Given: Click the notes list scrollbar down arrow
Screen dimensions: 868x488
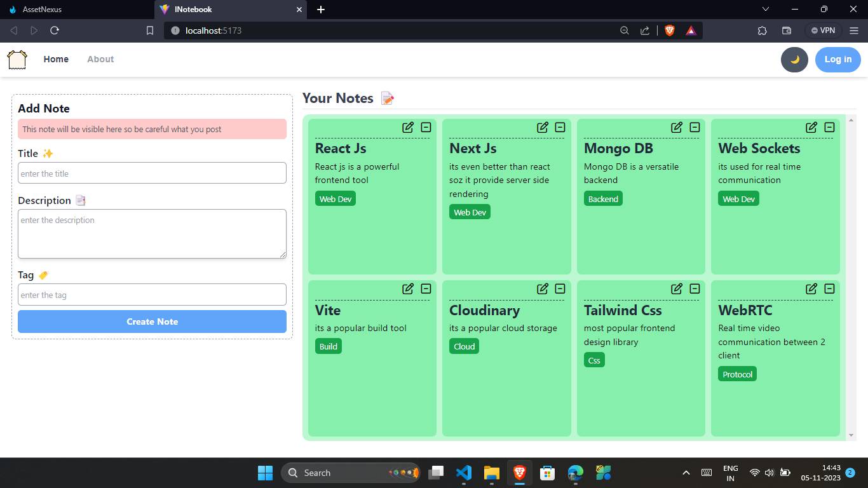Looking at the screenshot, I should pyautogui.click(x=851, y=435).
